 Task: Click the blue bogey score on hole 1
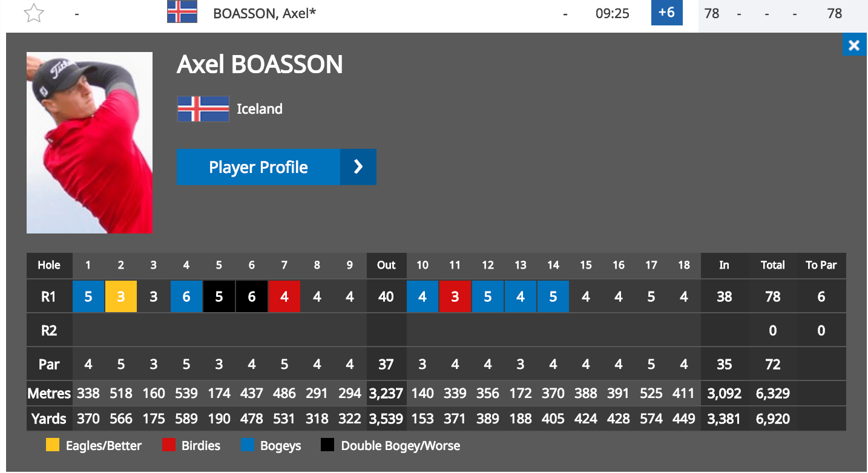pos(88,296)
